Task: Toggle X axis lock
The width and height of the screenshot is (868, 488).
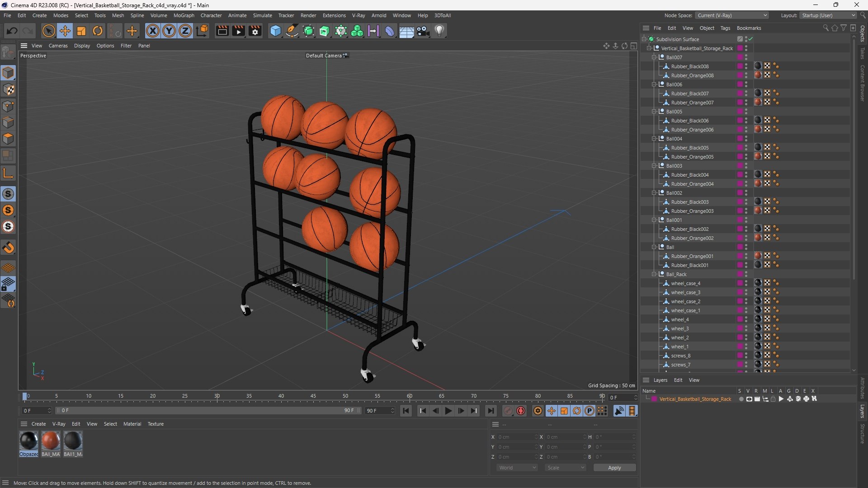Action: (153, 31)
